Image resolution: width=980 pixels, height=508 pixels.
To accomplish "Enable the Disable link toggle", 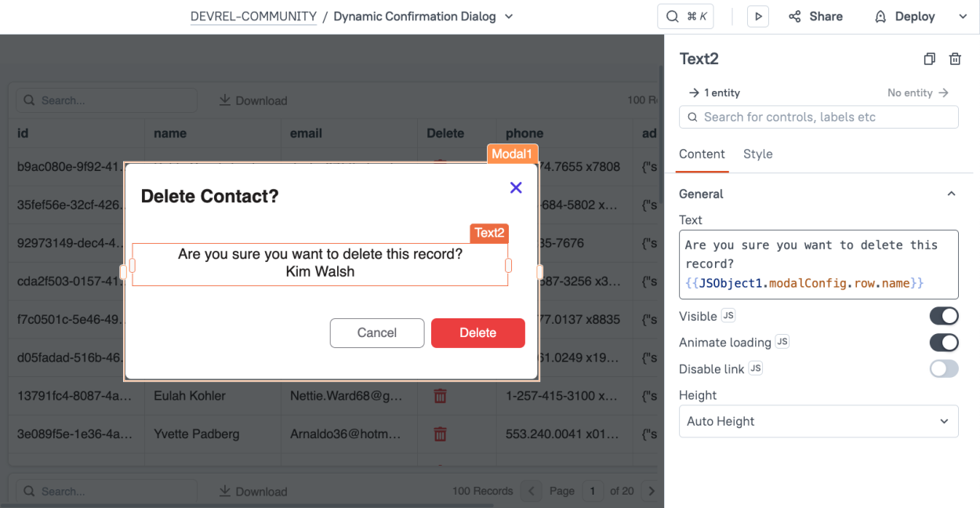I will click(944, 368).
